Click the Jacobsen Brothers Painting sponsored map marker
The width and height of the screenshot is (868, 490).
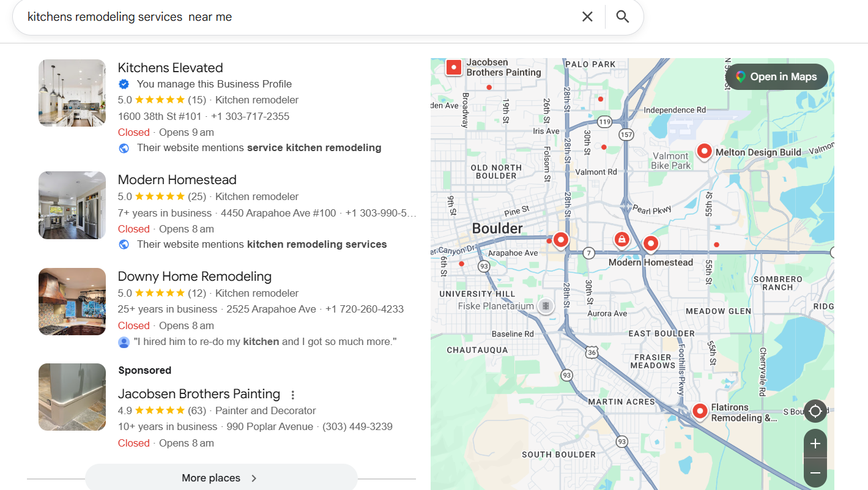454,67
